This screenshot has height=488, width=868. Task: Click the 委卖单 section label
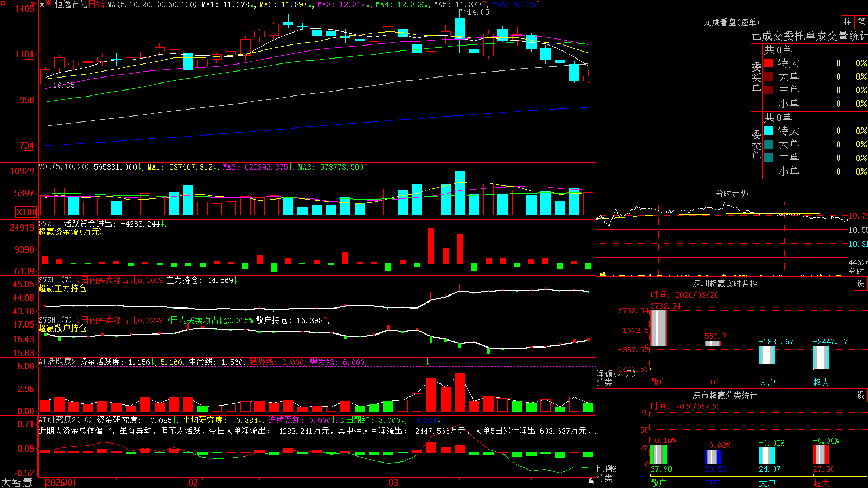click(x=756, y=145)
